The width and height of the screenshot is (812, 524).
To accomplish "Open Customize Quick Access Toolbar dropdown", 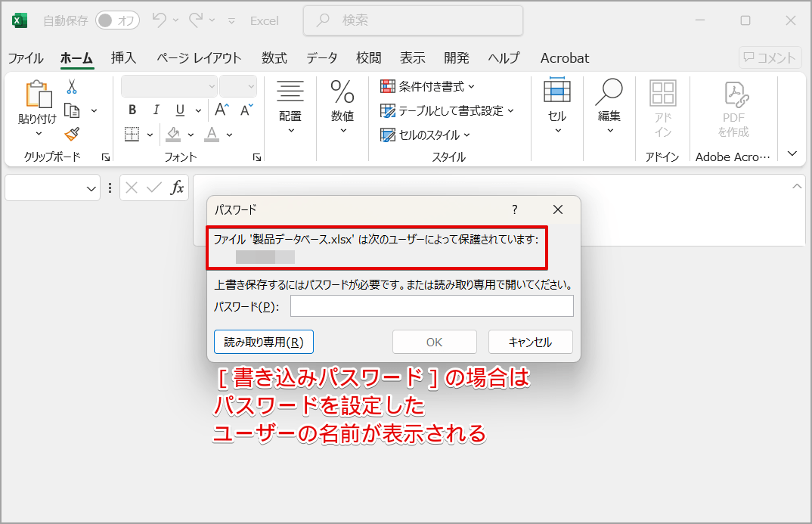I will click(231, 20).
